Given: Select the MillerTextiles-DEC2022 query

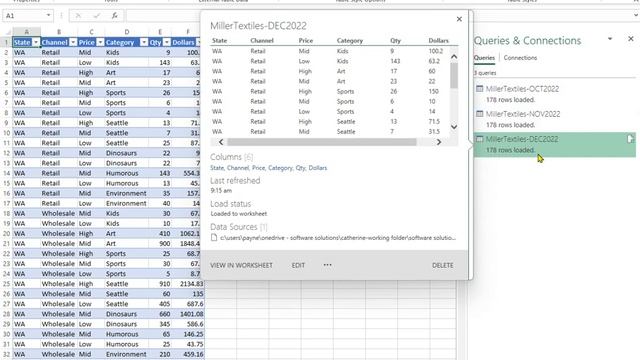Looking at the screenshot, I should point(555,144).
